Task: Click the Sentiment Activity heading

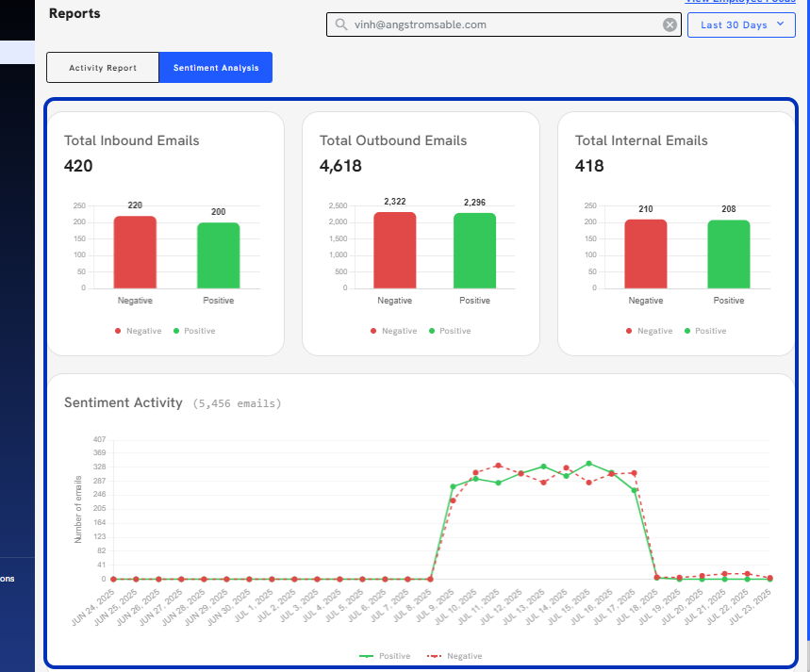Action: [123, 402]
